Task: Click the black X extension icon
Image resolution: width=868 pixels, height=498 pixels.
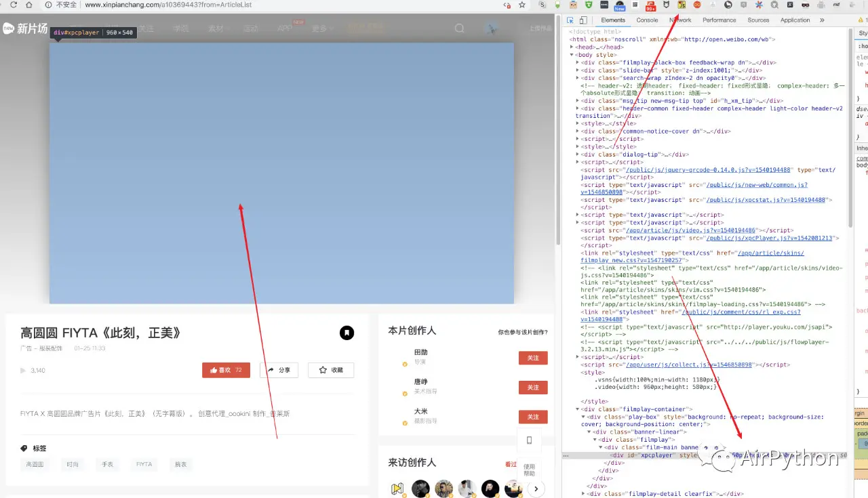Action: [790, 5]
